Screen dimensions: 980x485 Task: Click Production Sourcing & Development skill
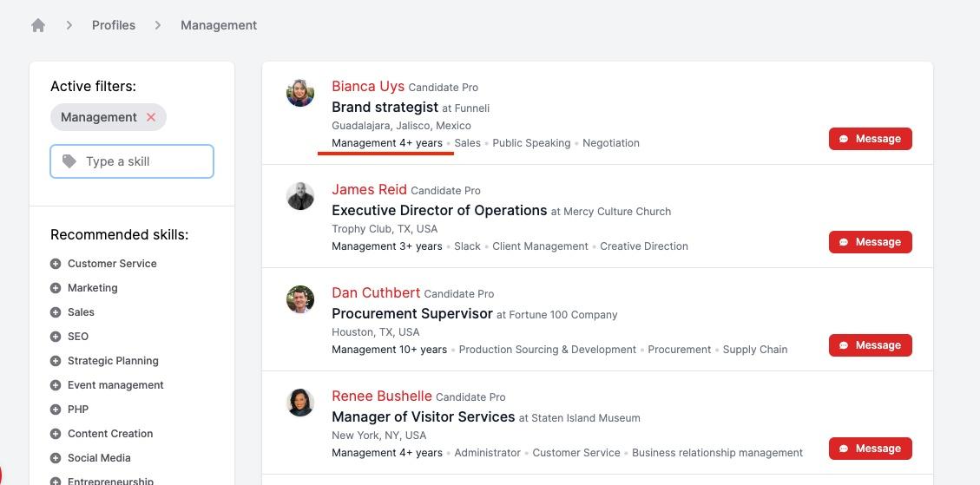point(548,350)
